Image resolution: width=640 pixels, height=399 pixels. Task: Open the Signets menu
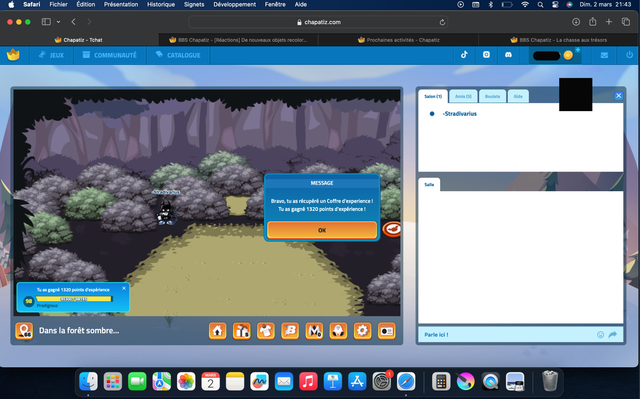point(194,4)
